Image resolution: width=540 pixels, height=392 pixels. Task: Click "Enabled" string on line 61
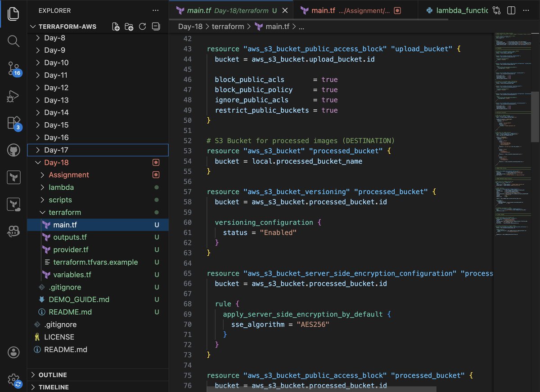pos(278,232)
